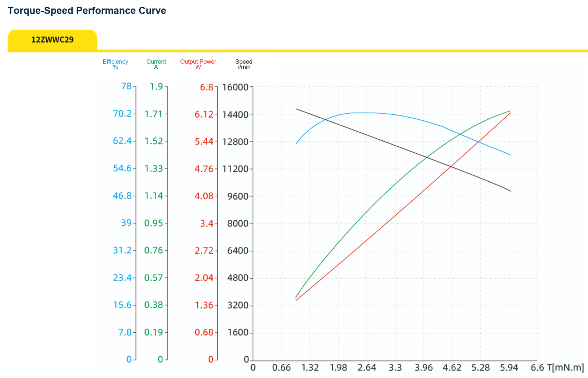Click current axis value 0.95
This screenshot has height=378, width=588.
(x=154, y=223)
